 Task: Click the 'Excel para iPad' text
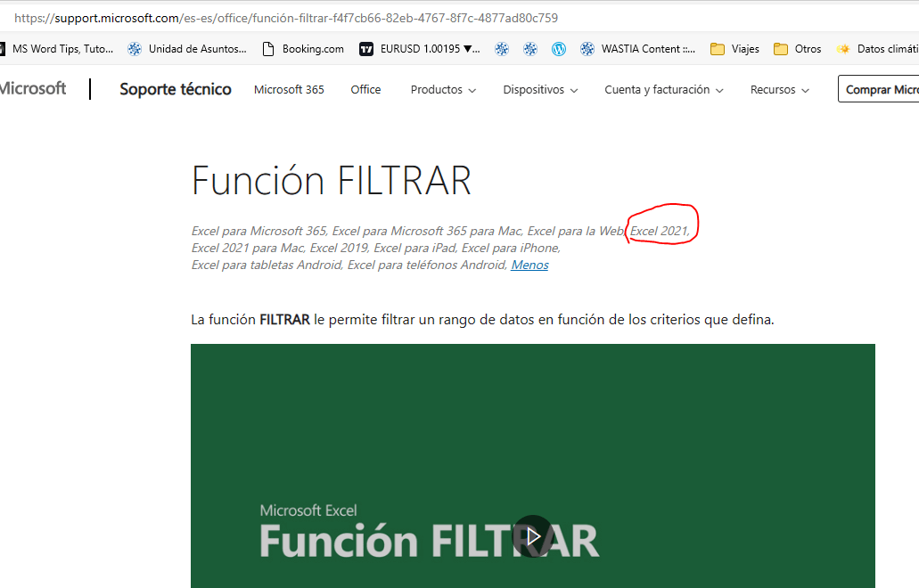pyautogui.click(x=414, y=249)
